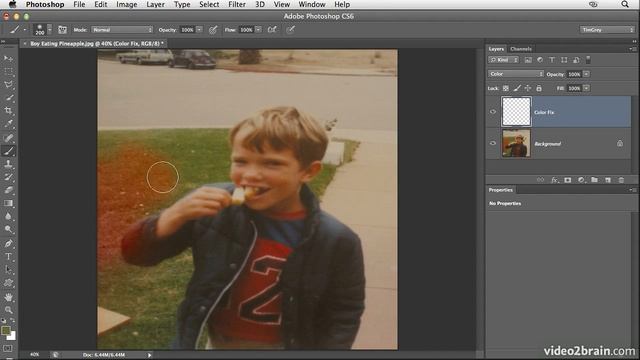Select the History Brush tool

(x=8, y=177)
